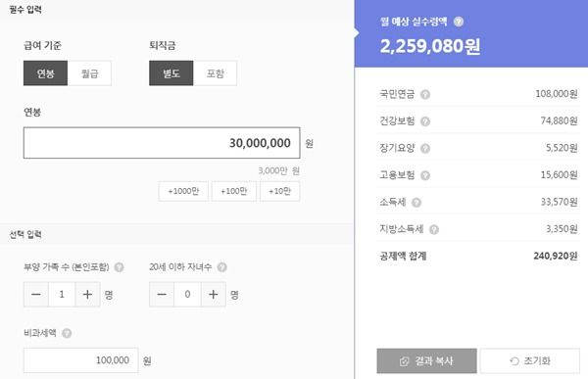Click the 필수 입력 section header
Image resolution: width=588 pixels, height=379 pixels.
click(25, 10)
